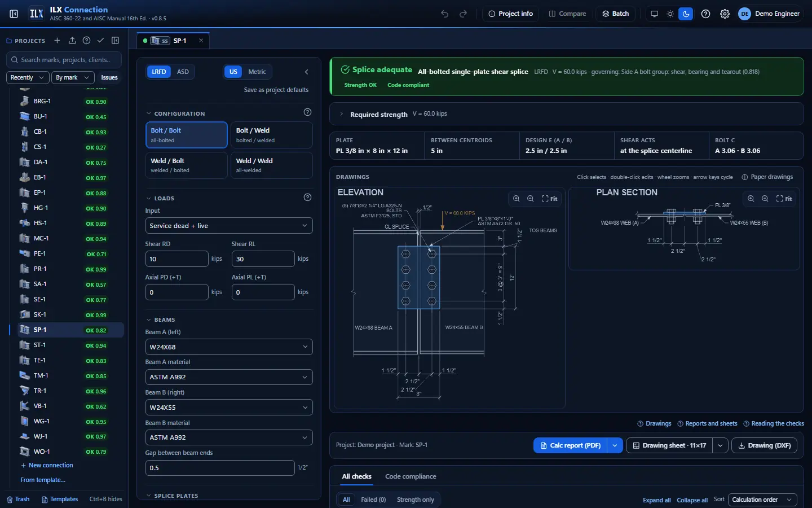Fit Elevation drawing to view
The width and height of the screenshot is (812, 508).
(x=550, y=199)
